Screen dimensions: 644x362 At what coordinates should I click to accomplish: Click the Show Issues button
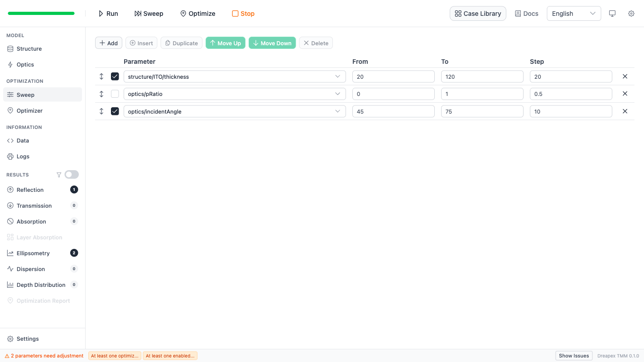(x=573, y=356)
